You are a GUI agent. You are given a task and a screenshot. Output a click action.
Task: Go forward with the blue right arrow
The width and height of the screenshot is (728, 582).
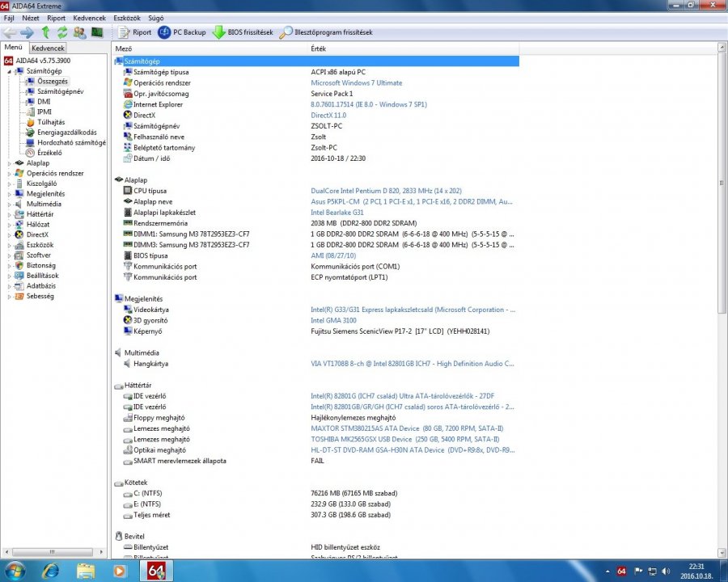(x=27, y=32)
